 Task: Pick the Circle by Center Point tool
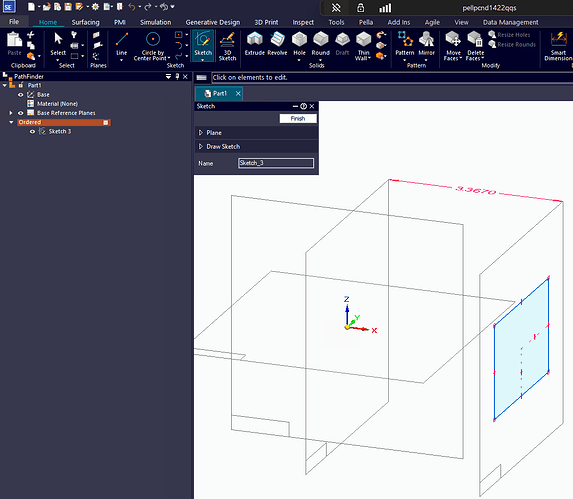pos(152,46)
